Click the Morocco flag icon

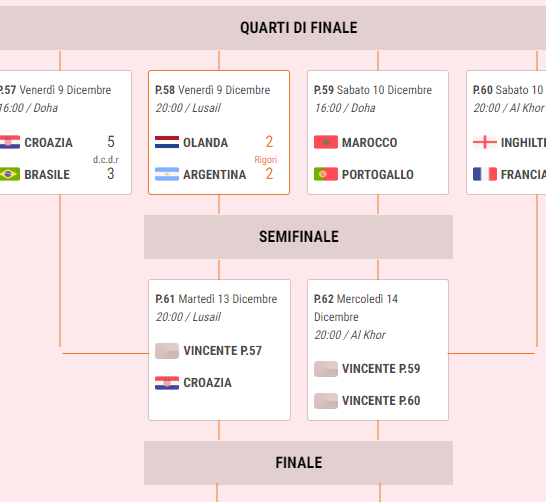pos(326,142)
